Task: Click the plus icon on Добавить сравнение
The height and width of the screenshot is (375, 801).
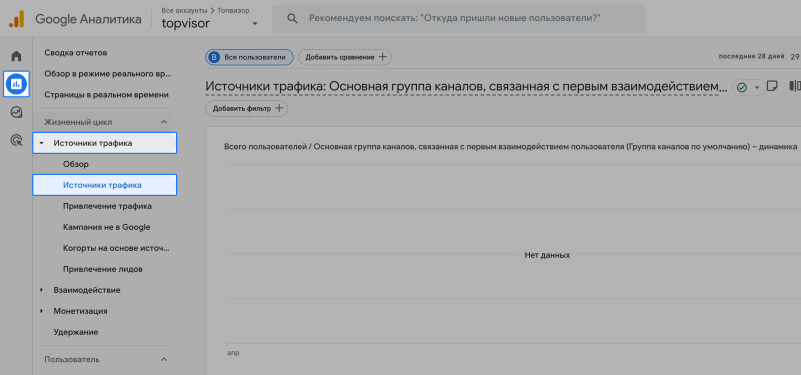Action: coord(383,57)
